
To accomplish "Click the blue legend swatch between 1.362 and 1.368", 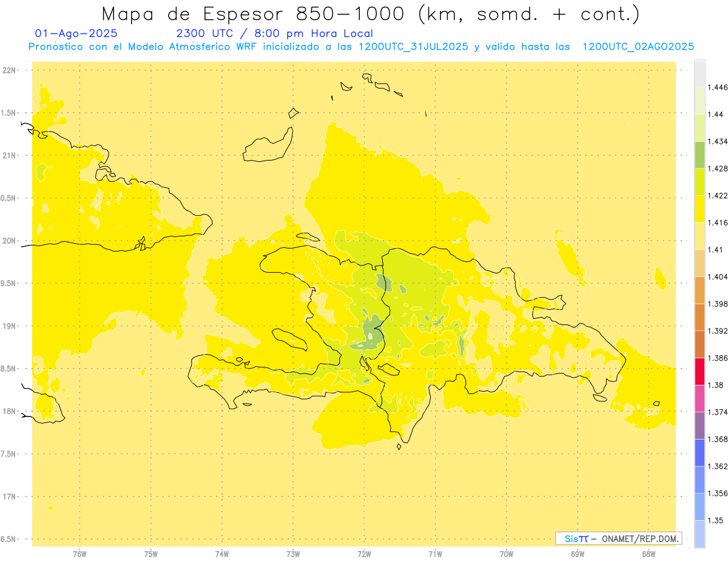I will (699, 453).
